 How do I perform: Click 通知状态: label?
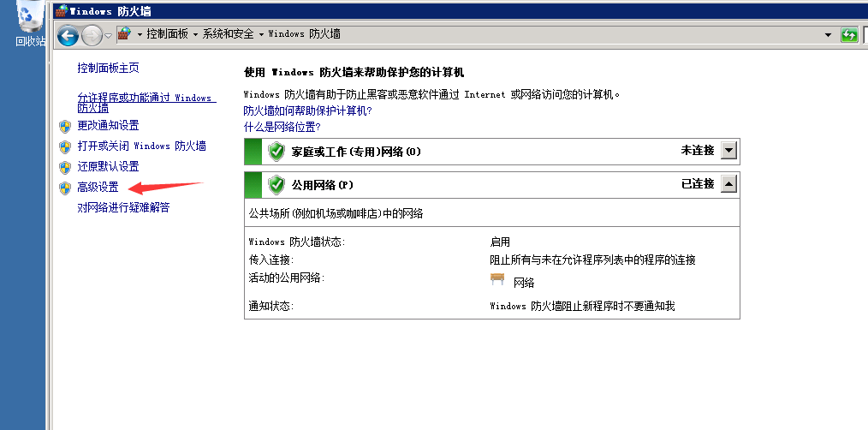[x=271, y=306]
